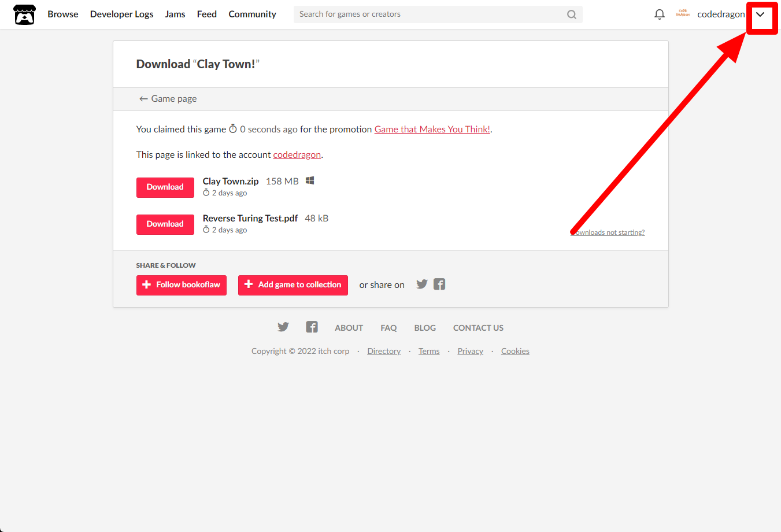Screen dimensions: 781x532
Task: Go to Developer Logs
Action: [x=122, y=14]
